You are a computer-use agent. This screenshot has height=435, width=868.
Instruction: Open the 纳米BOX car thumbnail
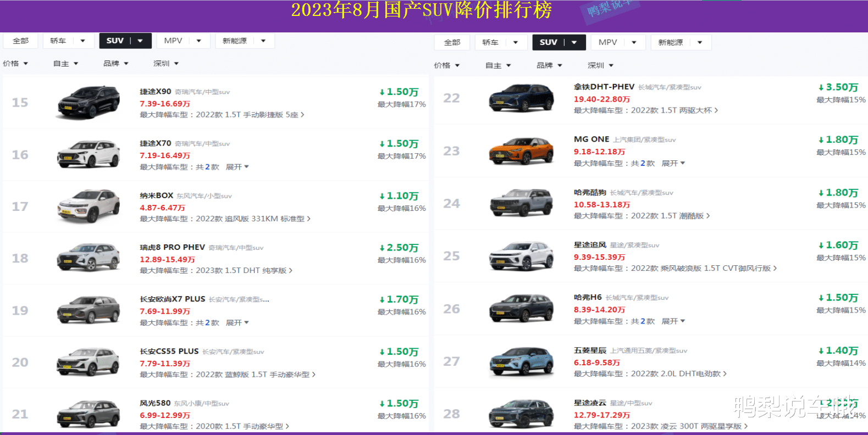click(88, 206)
